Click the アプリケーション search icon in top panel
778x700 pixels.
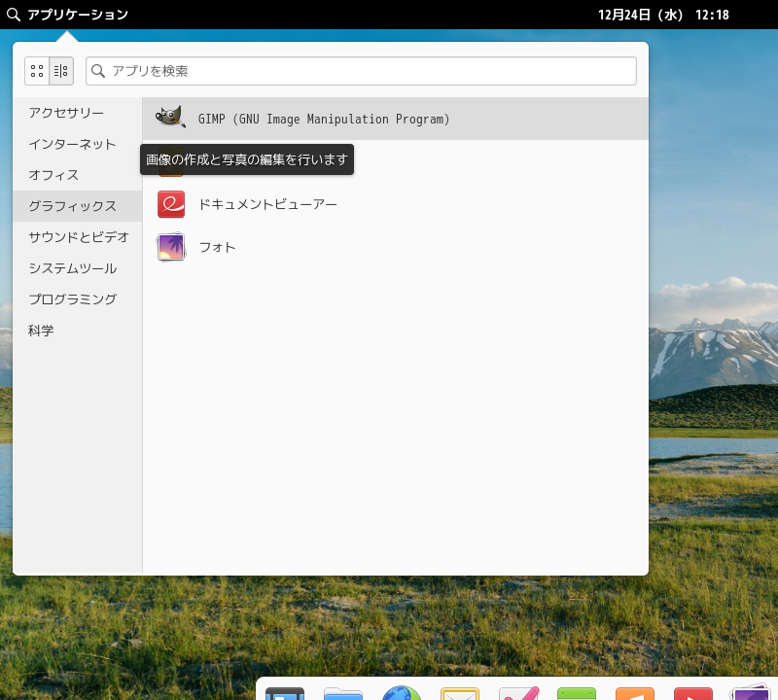pyautogui.click(x=14, y=15)
